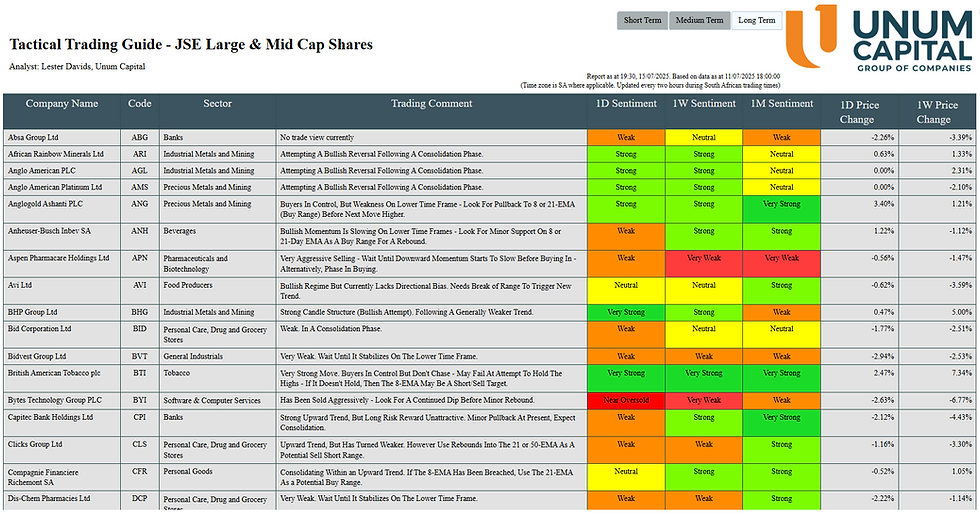
Task: Click the Beverages sector cell
Action: click(x=218, y=236)
